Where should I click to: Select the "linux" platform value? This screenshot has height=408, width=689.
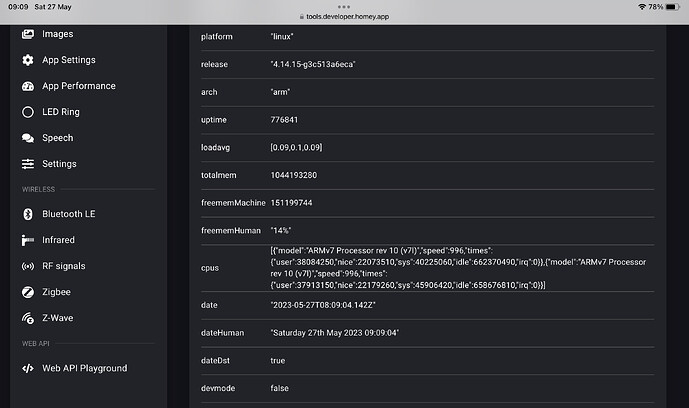282,36
